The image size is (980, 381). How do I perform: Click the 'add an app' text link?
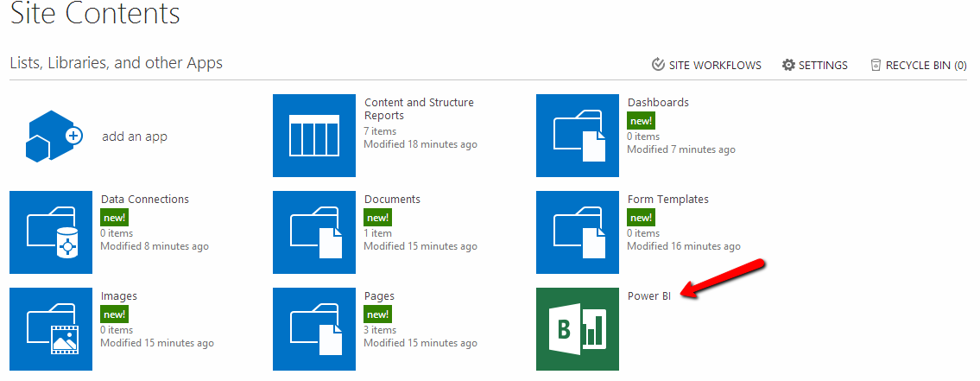coord(135,137)
